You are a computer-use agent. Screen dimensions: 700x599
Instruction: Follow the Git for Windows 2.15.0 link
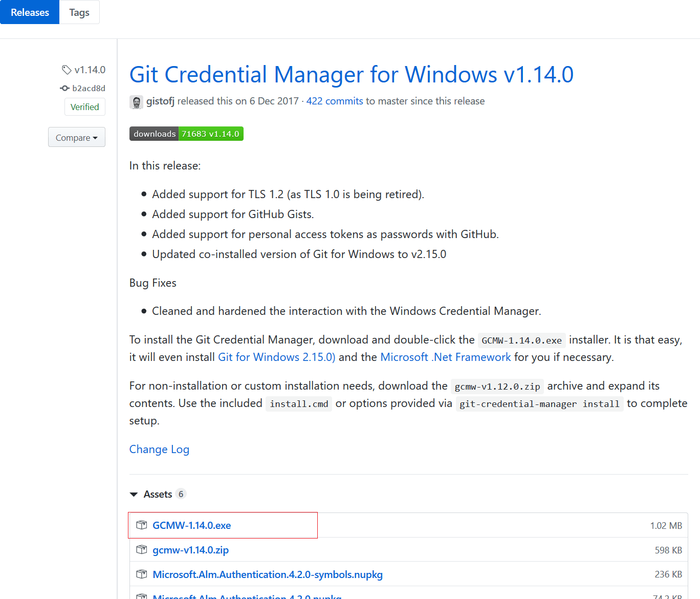[x=276, y=357]
